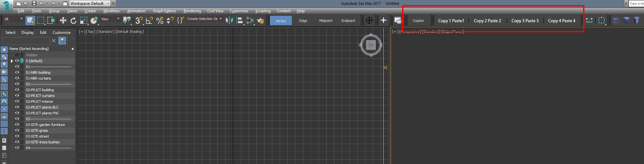Viewport: 644px width, 164px height.
Task: Open scene explorer Display menu
Action: pos(28,33)
